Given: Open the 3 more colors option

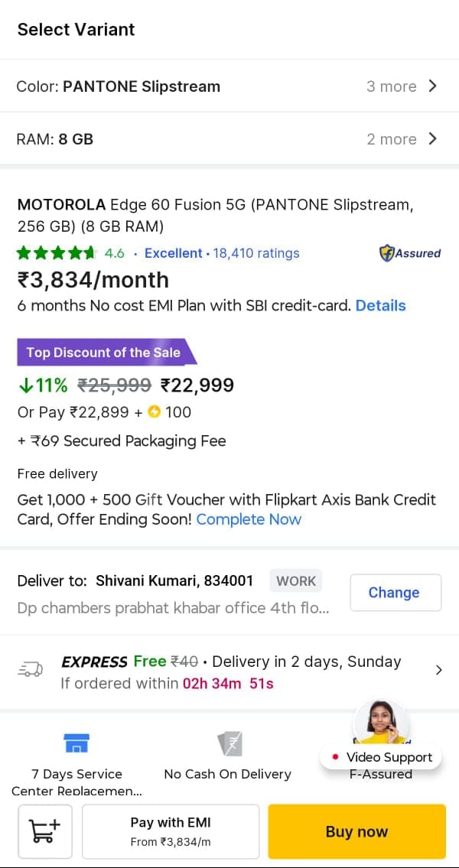Looking at the screenshot, I should point(391,86).
